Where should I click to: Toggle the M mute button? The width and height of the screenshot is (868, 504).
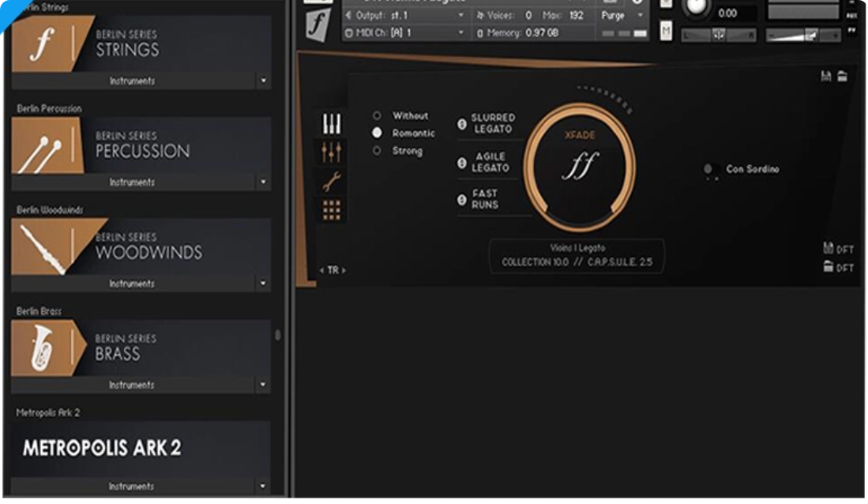coord(666,32)
